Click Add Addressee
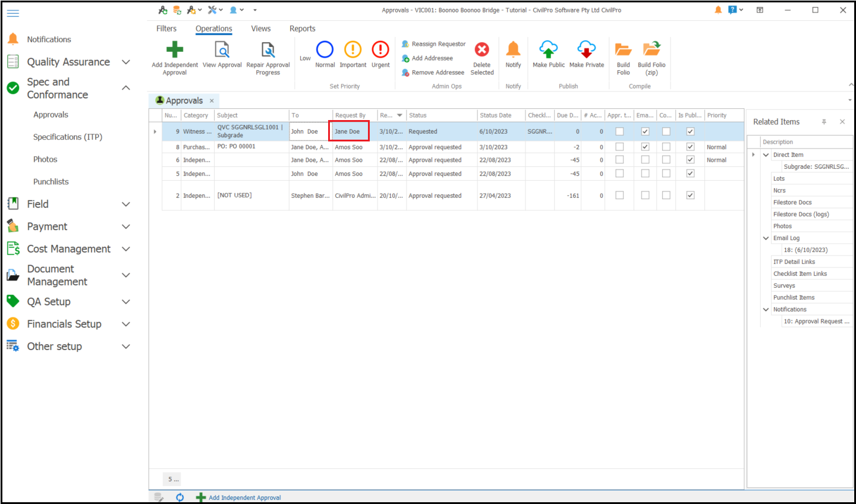The image size is (856, 504). point(427,58)
